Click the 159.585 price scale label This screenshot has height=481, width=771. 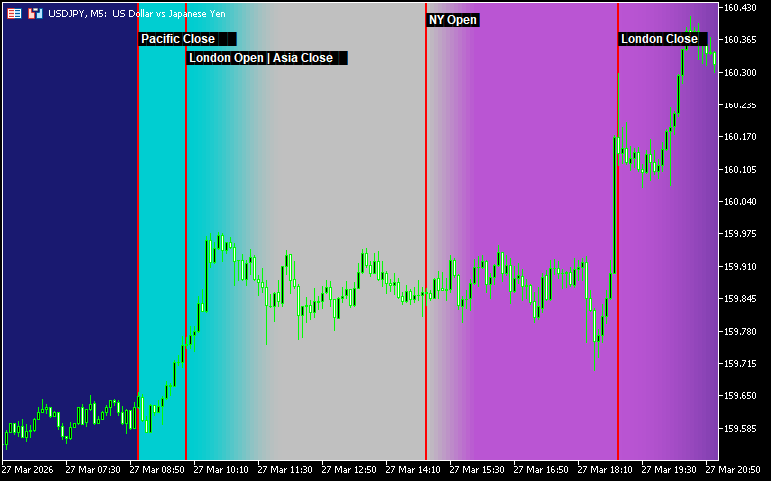741,429
